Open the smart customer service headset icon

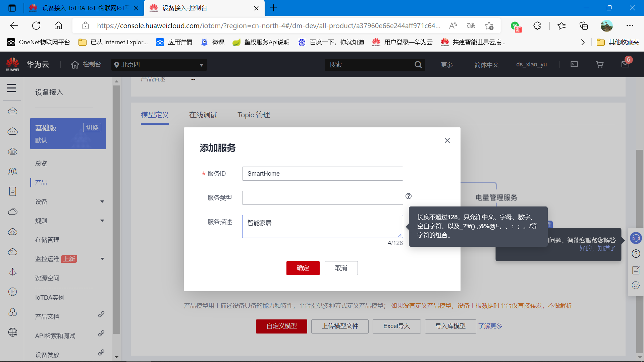[636, 238]
